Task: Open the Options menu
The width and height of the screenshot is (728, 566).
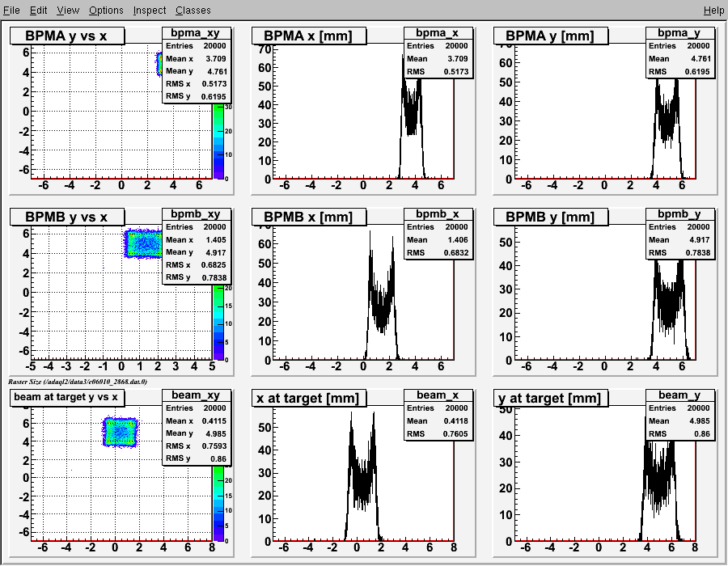Action: pos(106,10)
